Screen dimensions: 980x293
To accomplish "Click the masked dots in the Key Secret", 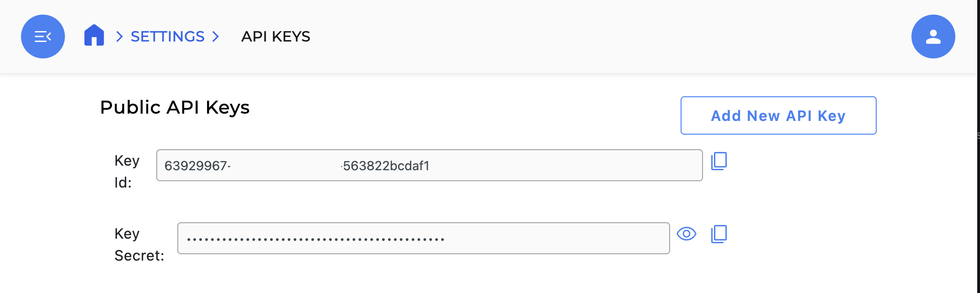I will [315, 239].
